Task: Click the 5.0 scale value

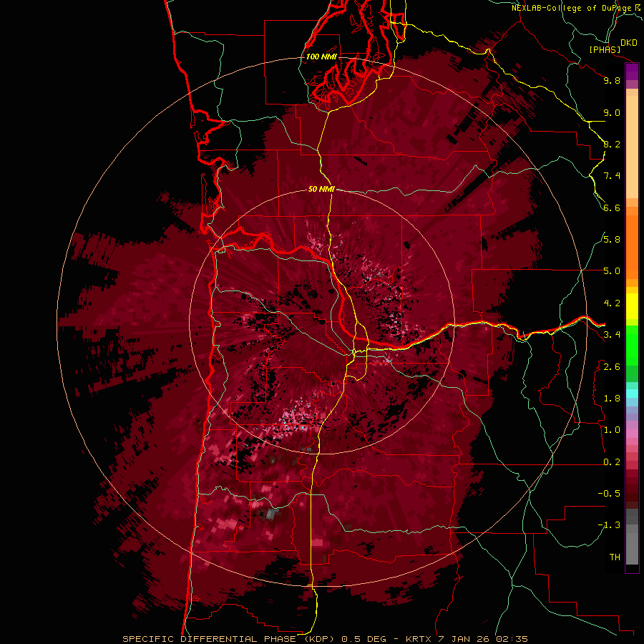Action: point(612,271)
